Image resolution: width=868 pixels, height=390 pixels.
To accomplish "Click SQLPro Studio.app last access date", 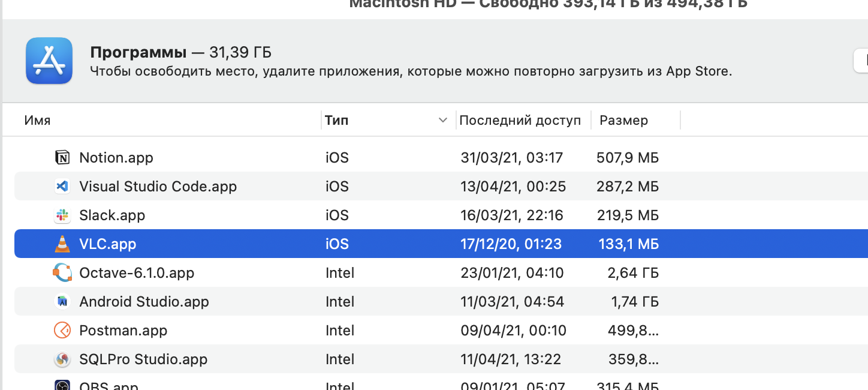I will [x=511, y=359].
